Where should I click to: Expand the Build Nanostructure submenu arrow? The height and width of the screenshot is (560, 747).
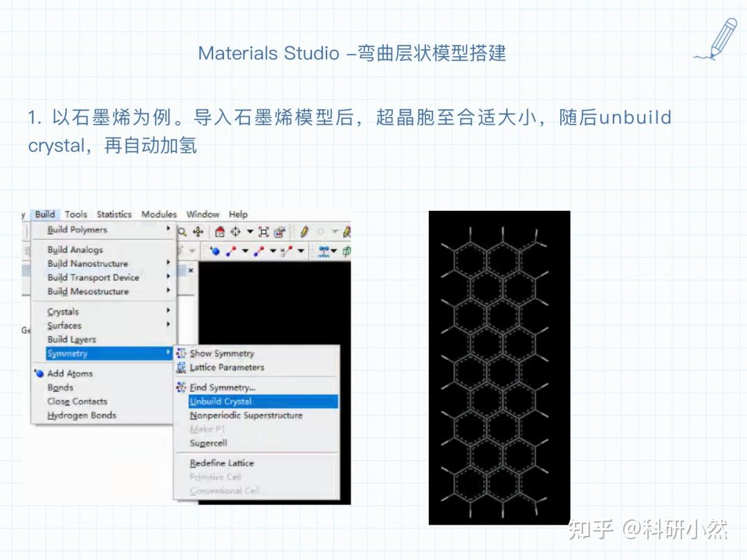click(168, 263)
